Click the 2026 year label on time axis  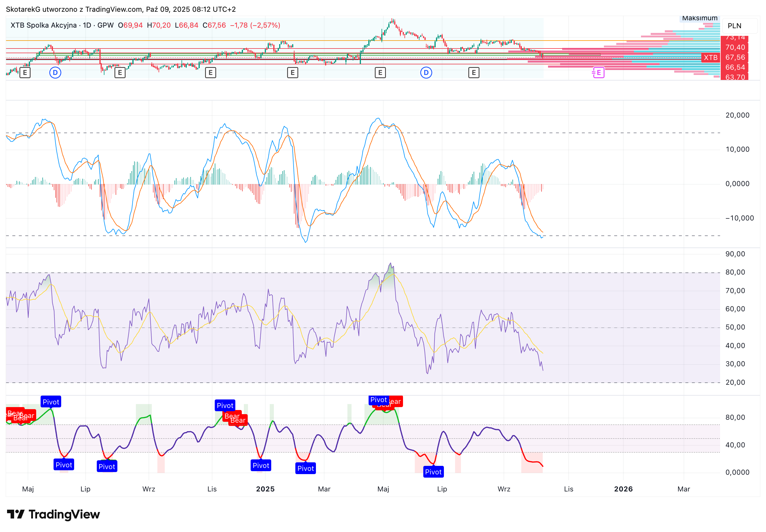pyautogui.click(x=623, y=489)
